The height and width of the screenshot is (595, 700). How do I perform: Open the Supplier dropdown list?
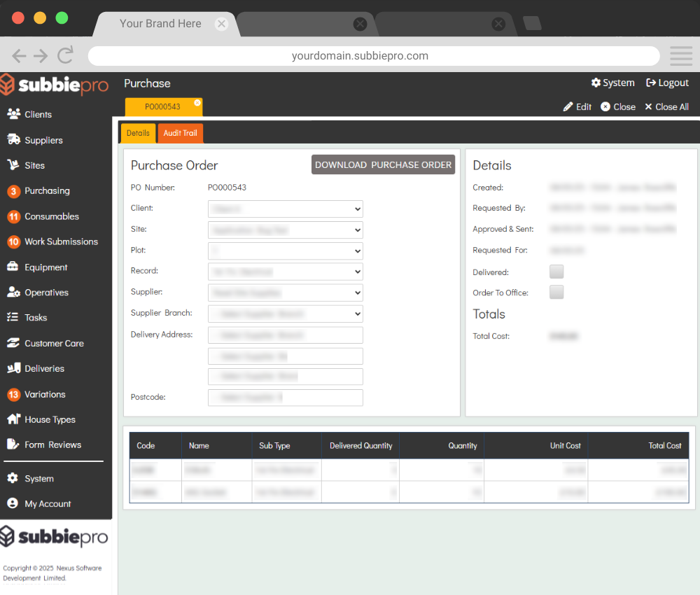(286, 293)
